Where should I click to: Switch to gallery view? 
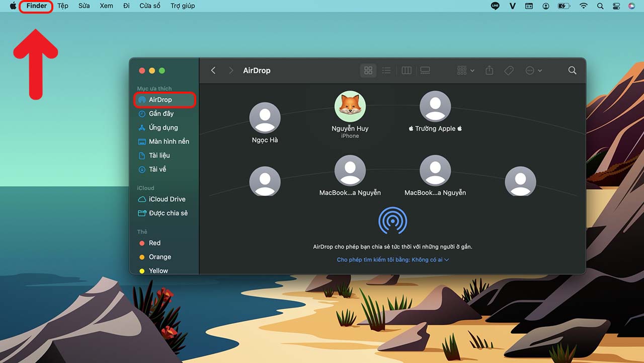click(425, 70)
